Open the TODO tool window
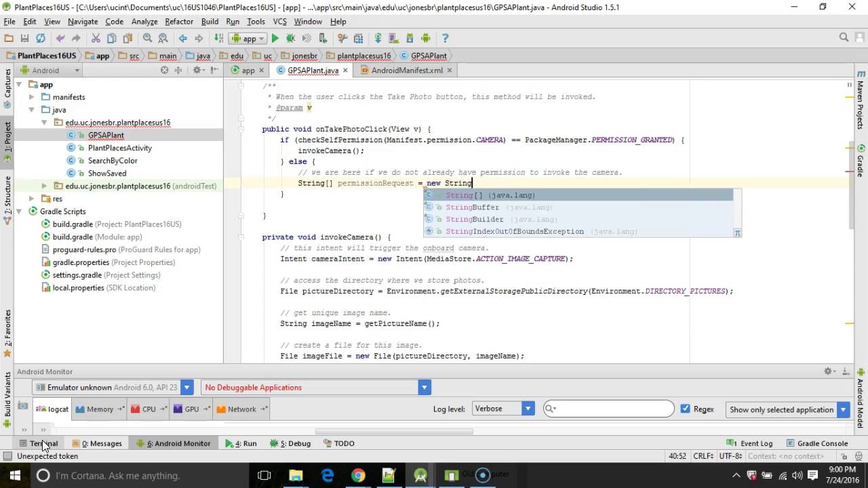The height and width of the screenshot is (488, 868). coord(339,443)
